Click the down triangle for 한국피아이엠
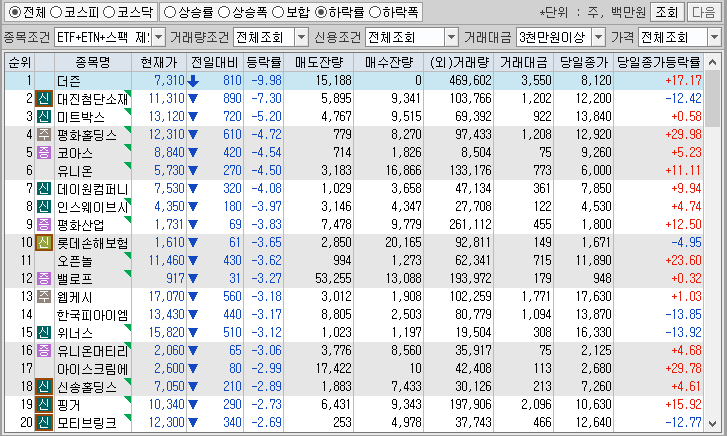 click(x=193, y=314)
